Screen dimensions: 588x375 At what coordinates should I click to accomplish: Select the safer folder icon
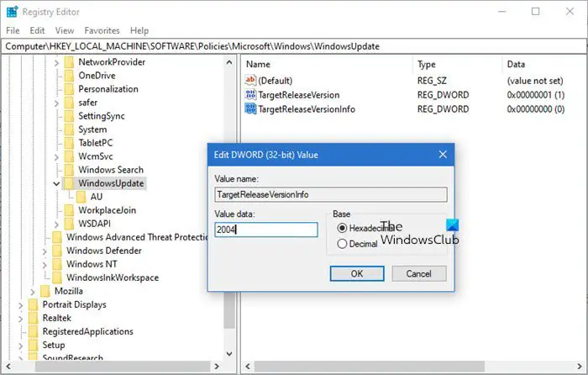(69, 103)
